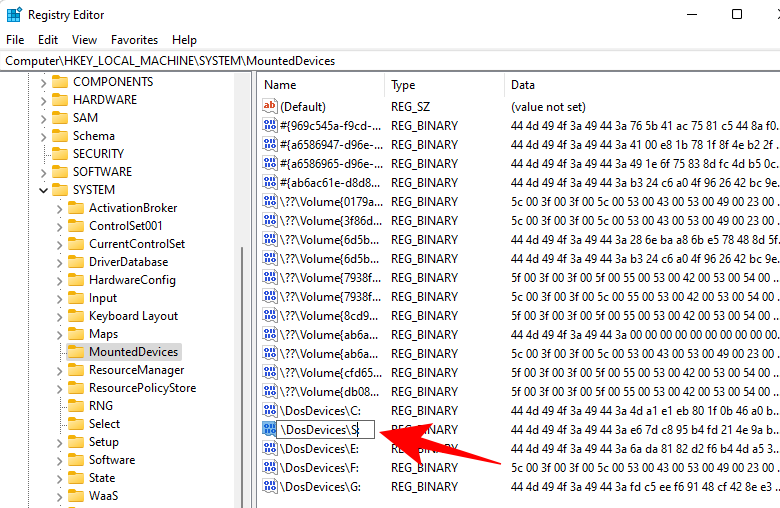Viewport: 780px width, 508px height.
Task: Select the \DosDevices\F: value entry
Action: [320, 468]
